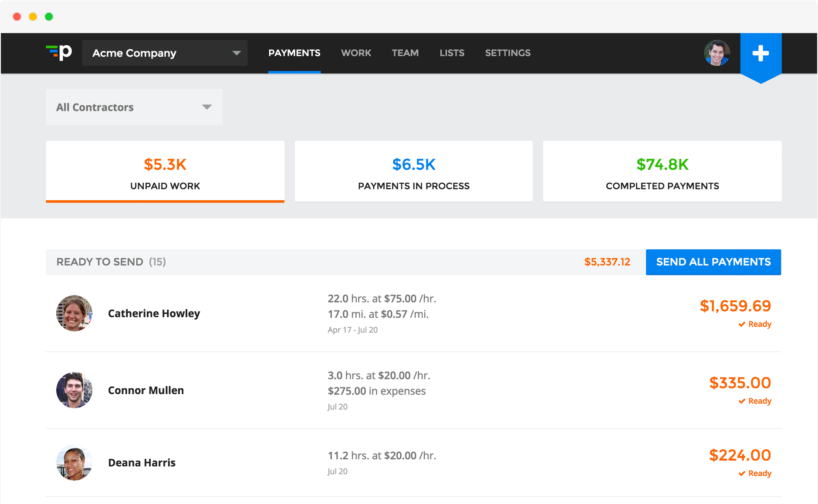Click the app logo in the navigation bar
Image resolution: width=818 pixels, height=504 pixels.
pos(59,53)
